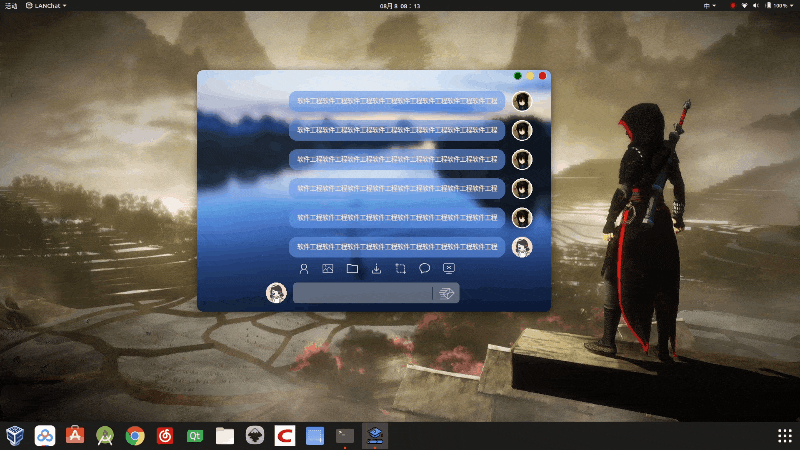Launch Inkscape from the dock
Image resolution: width=800 pixels, height=450 pixels.
255,436
